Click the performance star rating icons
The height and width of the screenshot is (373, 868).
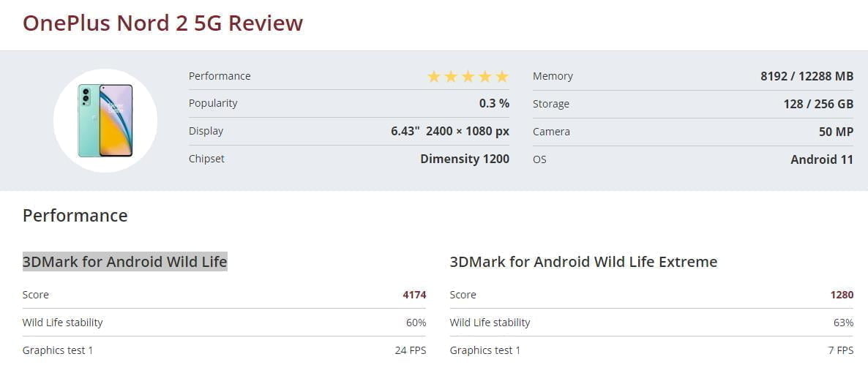click(x=468, y=77)
